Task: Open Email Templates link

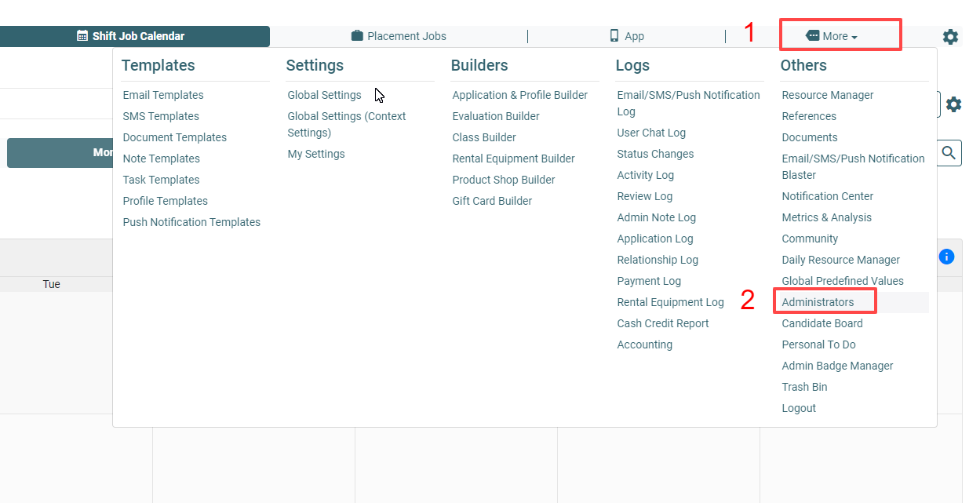Action: tap(163, 95)
